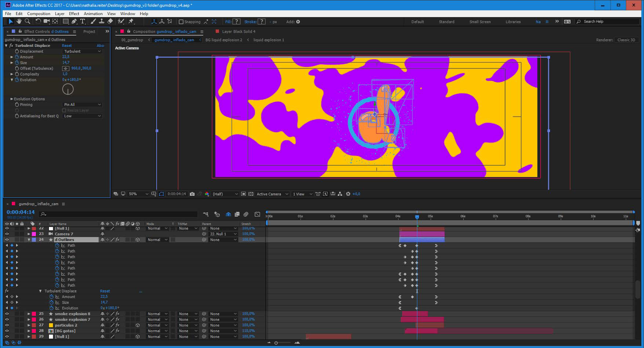
Task: Open the Active Camera view dropdown
Action: [x=272, y=194]
